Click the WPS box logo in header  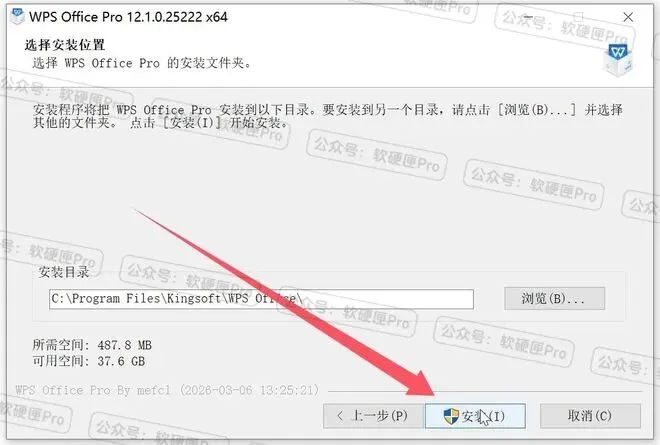pyautogui.click(x=617, y=61)
